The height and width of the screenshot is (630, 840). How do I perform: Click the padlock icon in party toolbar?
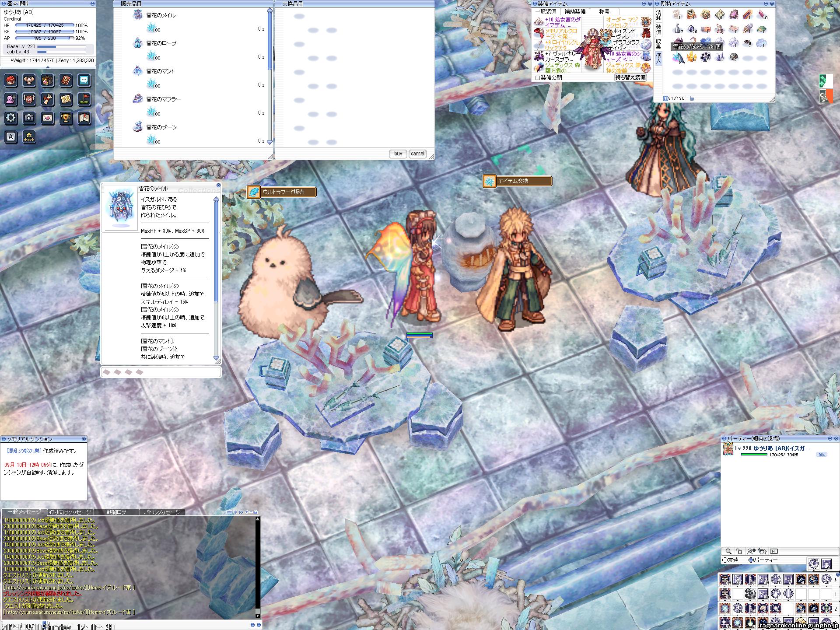[739, 551]
